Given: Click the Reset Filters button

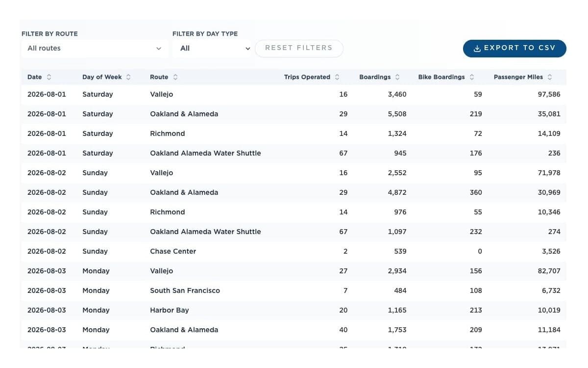Looking at the screenshot, I should click(x=299, y=48).
